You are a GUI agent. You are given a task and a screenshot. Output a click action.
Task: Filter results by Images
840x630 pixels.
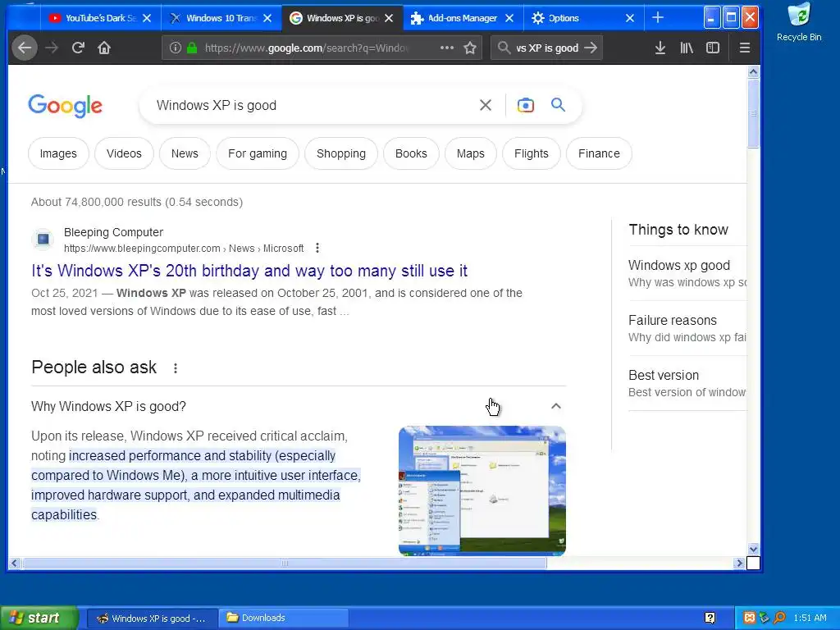point(58,153)
